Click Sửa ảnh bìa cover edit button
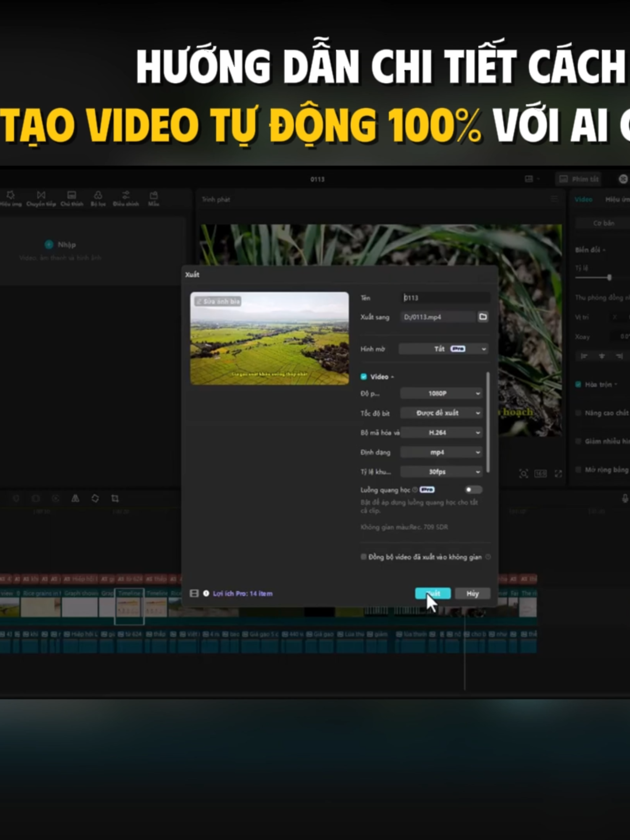630x840 pixels. [x=218, y=301]
